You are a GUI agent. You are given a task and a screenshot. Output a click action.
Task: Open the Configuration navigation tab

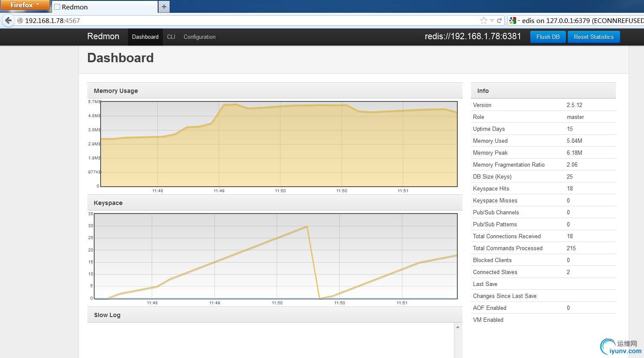tap(199, 37)
